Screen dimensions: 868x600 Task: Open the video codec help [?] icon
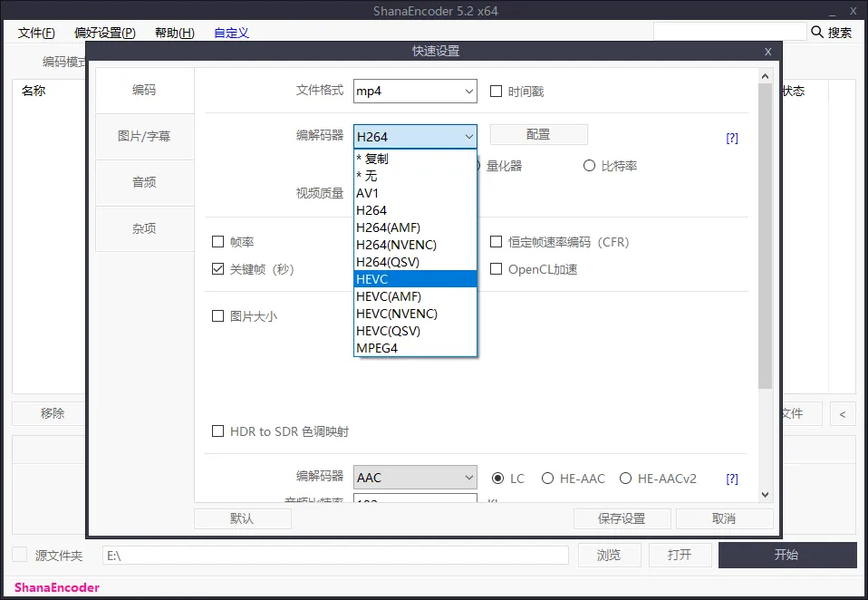[731, 137]
